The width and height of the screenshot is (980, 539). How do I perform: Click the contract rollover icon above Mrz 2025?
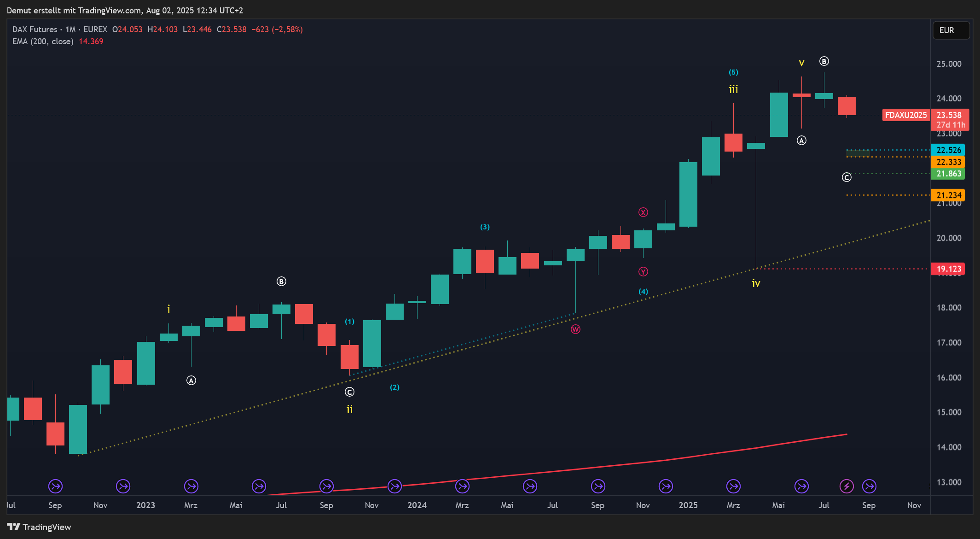733,486
